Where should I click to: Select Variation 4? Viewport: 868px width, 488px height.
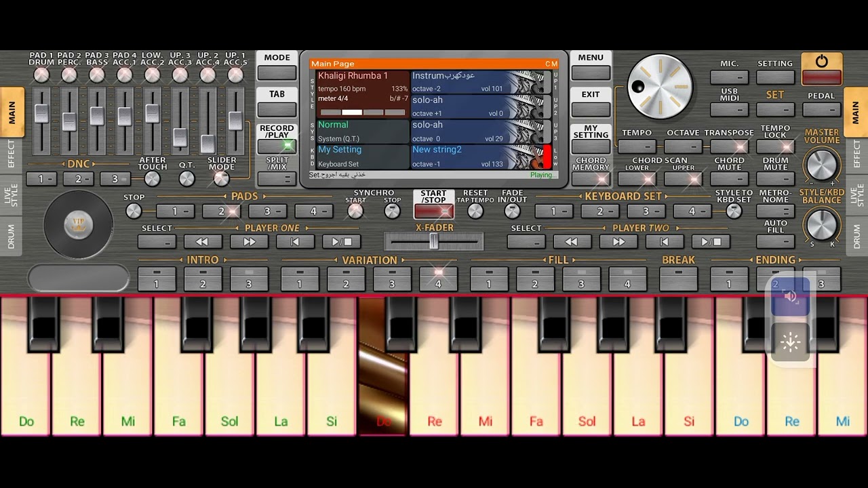pos(437,279)
